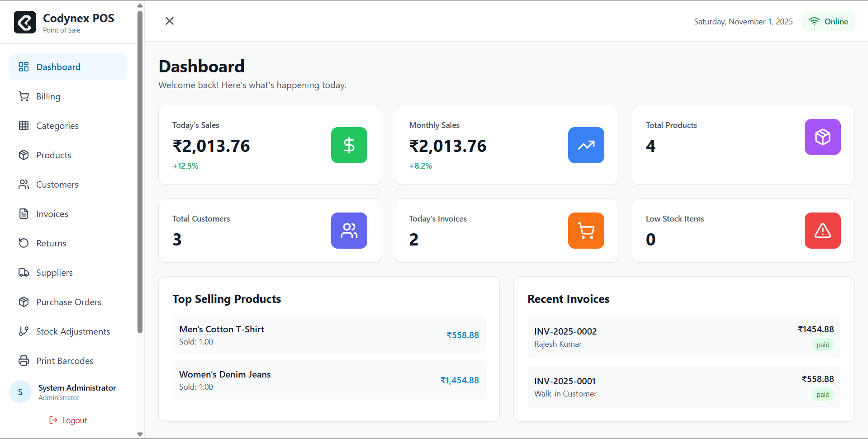Click the paid badge on INV-2025-0001
Viewport: 868px width, 439px height.
click(822, 394)
